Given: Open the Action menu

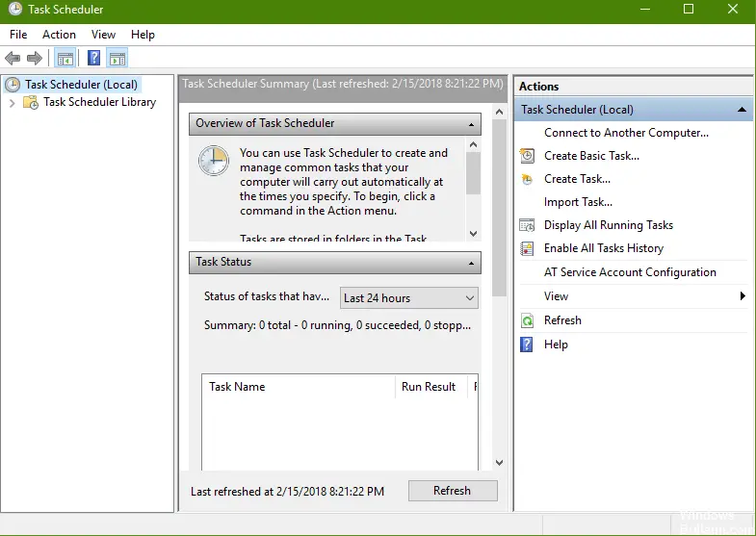Looking at the screenshot, I should tap(59, 35).
